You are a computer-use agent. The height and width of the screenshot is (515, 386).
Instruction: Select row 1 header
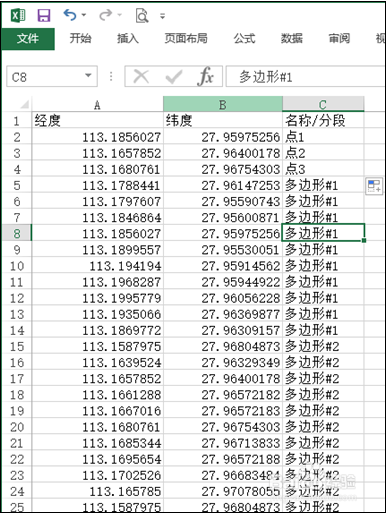(x=17, y=121)
